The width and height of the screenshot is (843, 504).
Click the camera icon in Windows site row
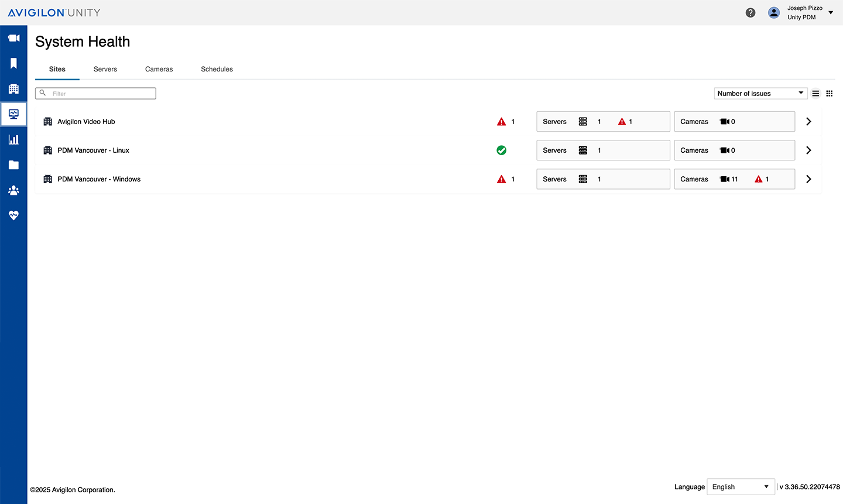[x=725, y=179]
